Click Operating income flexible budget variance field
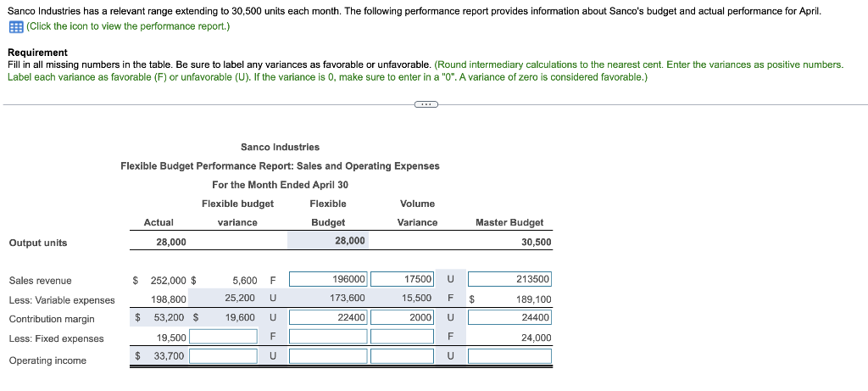868x391 pixels. pyautogui.click(x=224, y=356)
